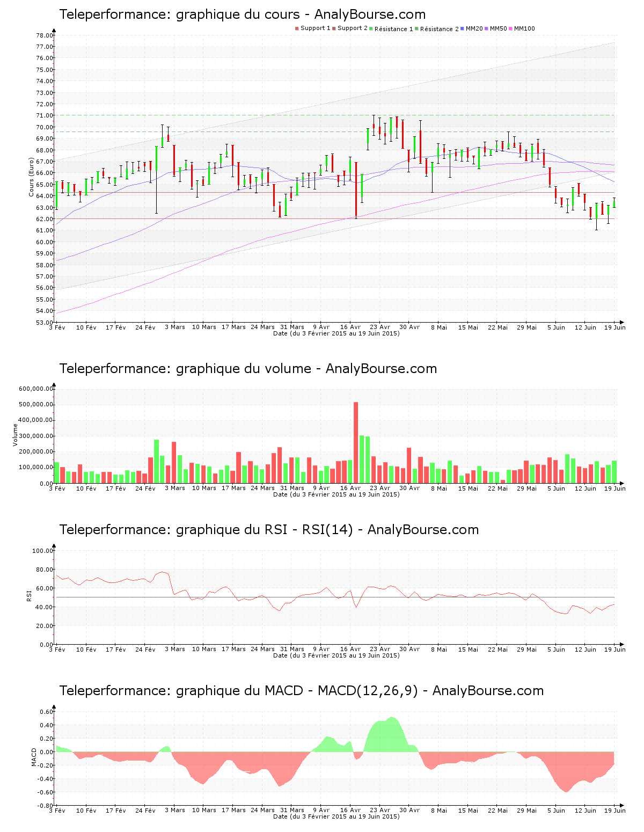Click the 20.00 value on the RSI axis

click(x=45, y=626)
